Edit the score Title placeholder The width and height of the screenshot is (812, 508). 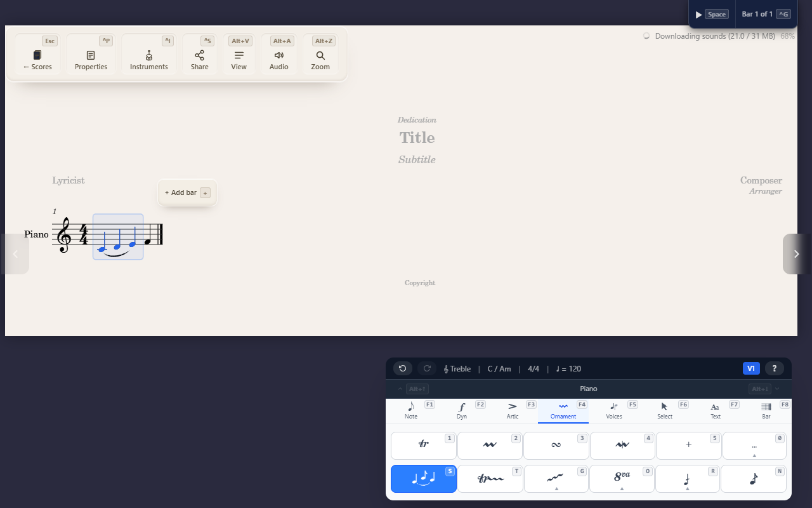417,138
